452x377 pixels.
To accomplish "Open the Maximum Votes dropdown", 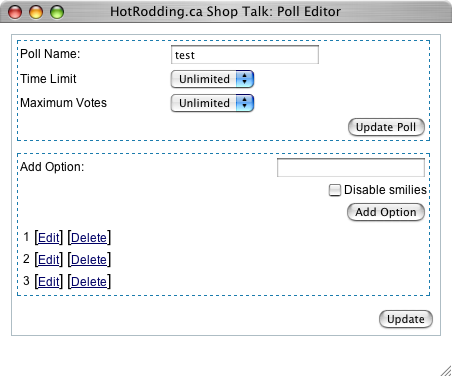I will 212,103.
